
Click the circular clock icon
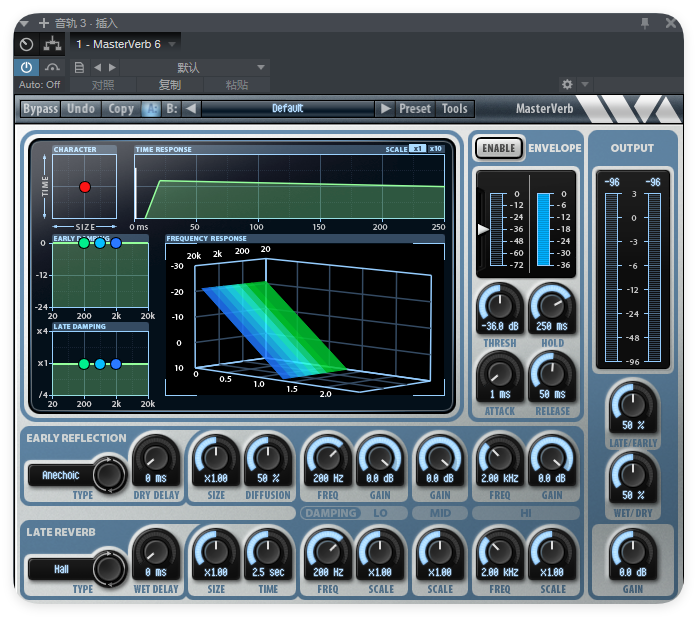tap(27, 44)
